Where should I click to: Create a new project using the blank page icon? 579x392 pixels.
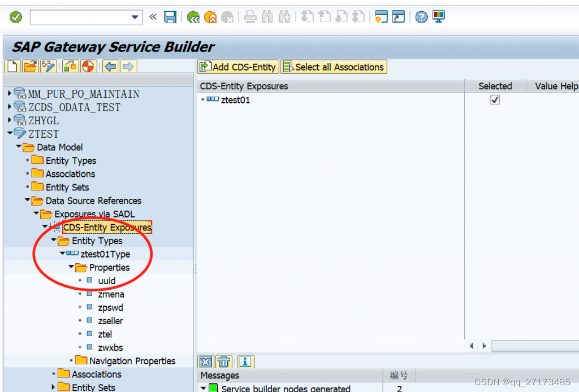(x=11, y=66)
